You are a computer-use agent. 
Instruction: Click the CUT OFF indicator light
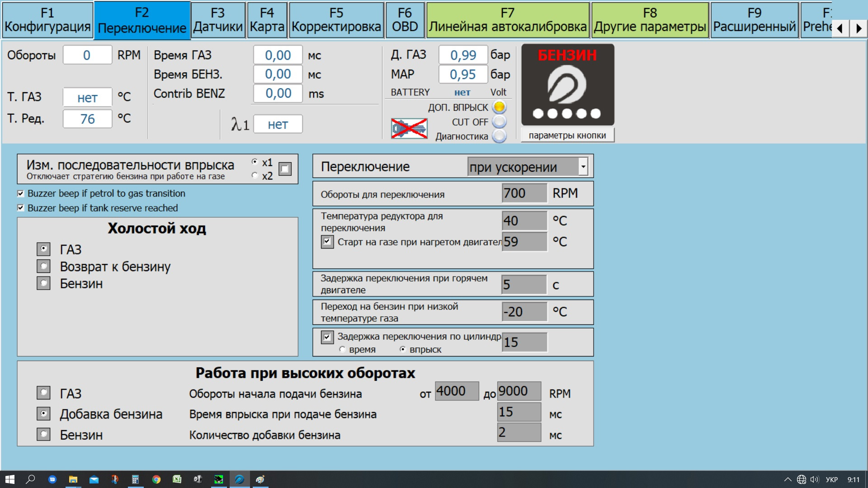(499, 122)
